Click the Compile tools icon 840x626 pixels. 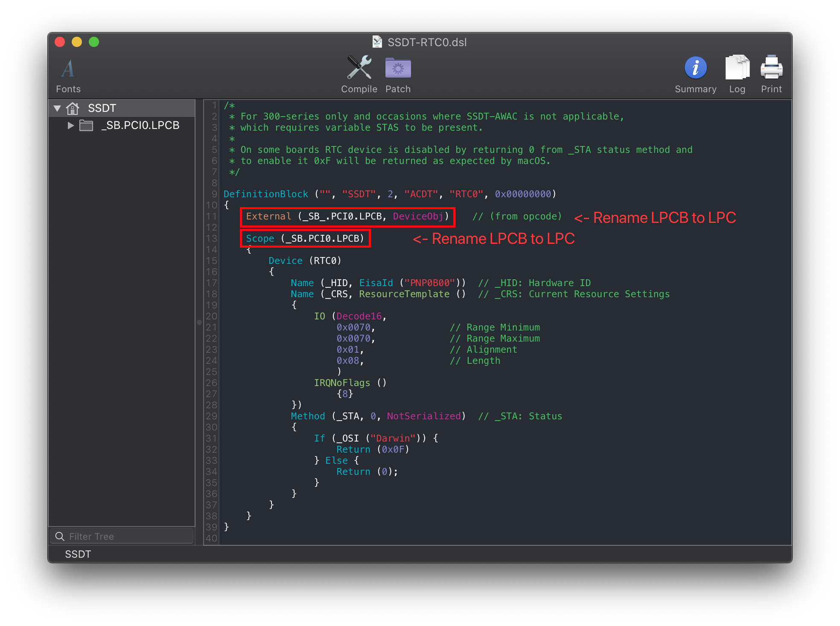point(359,68)
